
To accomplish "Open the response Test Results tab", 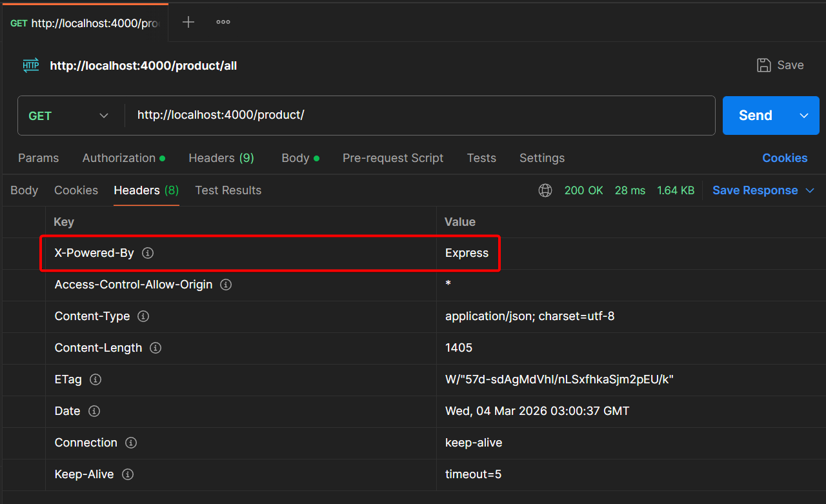I will (228, 190).
